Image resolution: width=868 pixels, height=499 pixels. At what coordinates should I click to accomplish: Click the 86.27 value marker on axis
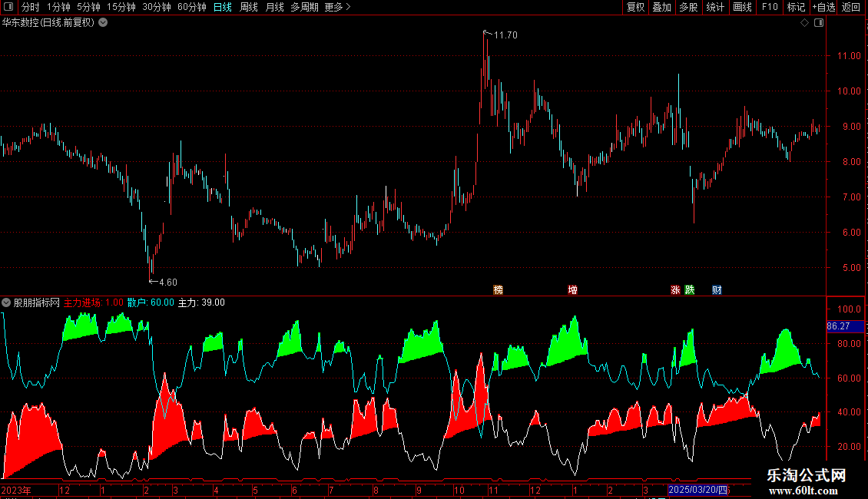tap(845, 326)
